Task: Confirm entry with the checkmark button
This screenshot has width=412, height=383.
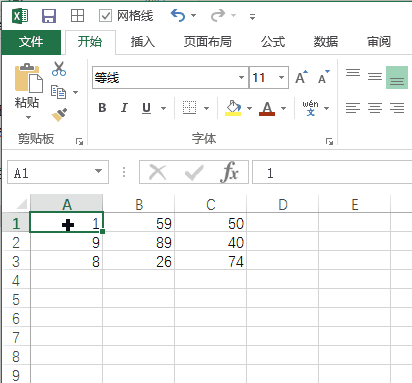Action: tap(194, 173)
